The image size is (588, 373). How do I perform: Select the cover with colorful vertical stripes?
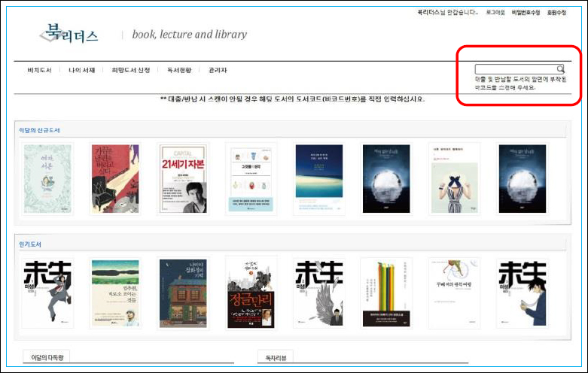(387, 293)
